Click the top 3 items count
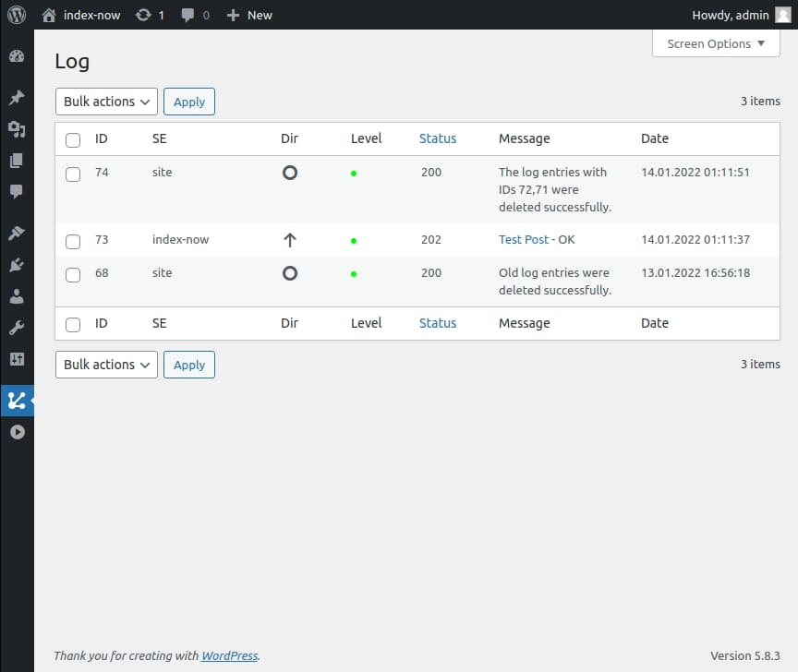 coord(760,102)
